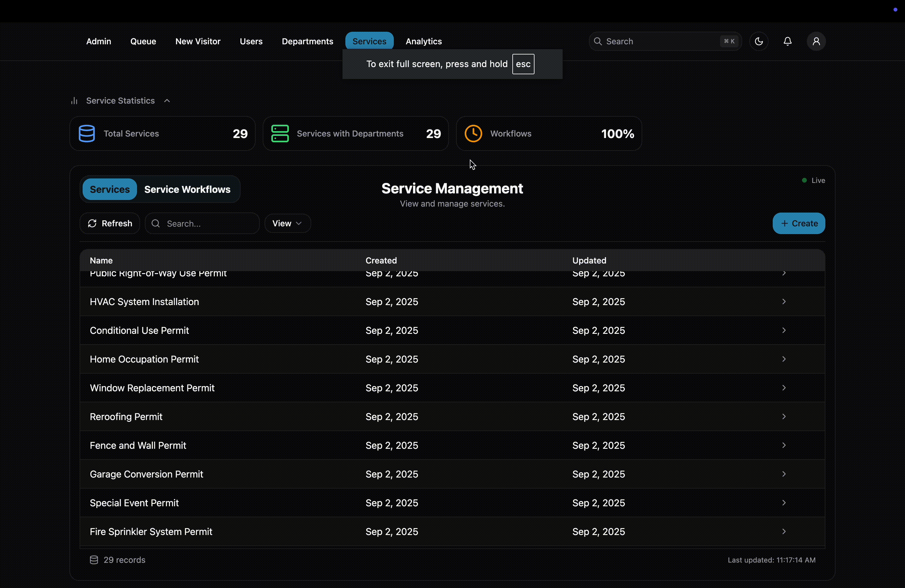The image size is (905, 588).
Task: Click the Refresh button
Action: 109,223
